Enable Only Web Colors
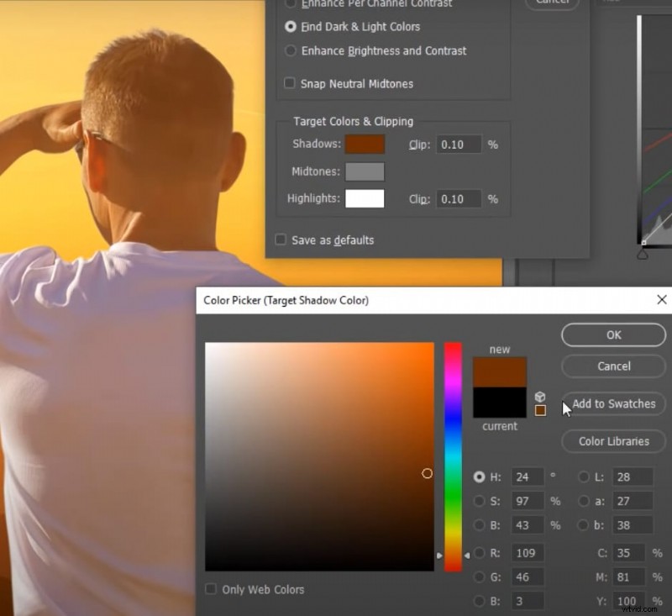This screenshot has height=616, width=672. pyautogui.click(x=211, y=589)
